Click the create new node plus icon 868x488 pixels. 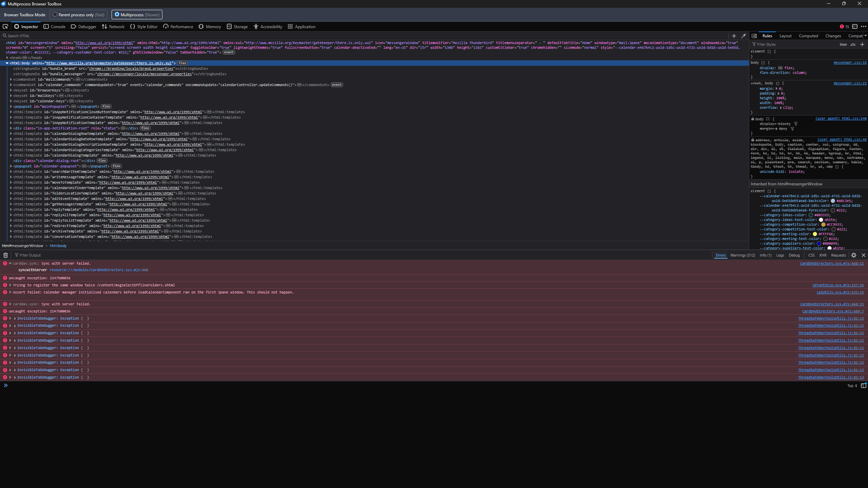(734, 36)
